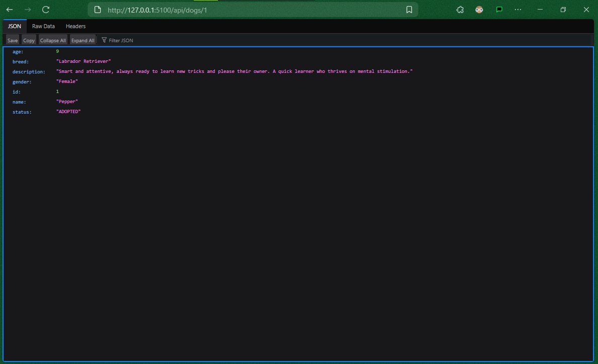This screenshot has height=364, width=598.
Task: Select the "ADOPTED" status value
Action: (68, 112)
